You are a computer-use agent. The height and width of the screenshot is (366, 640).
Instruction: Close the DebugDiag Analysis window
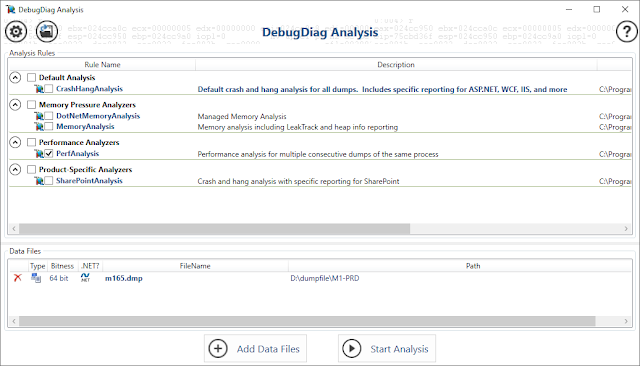click(x=625, y=9)
